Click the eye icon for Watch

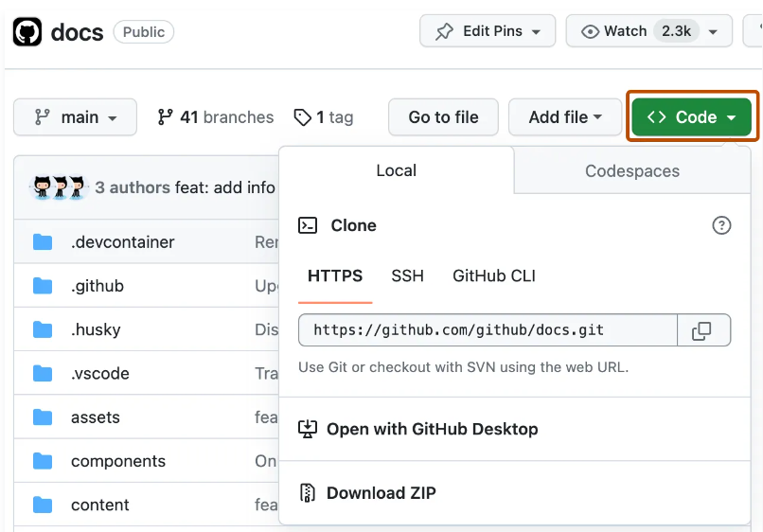coord(590,31)
